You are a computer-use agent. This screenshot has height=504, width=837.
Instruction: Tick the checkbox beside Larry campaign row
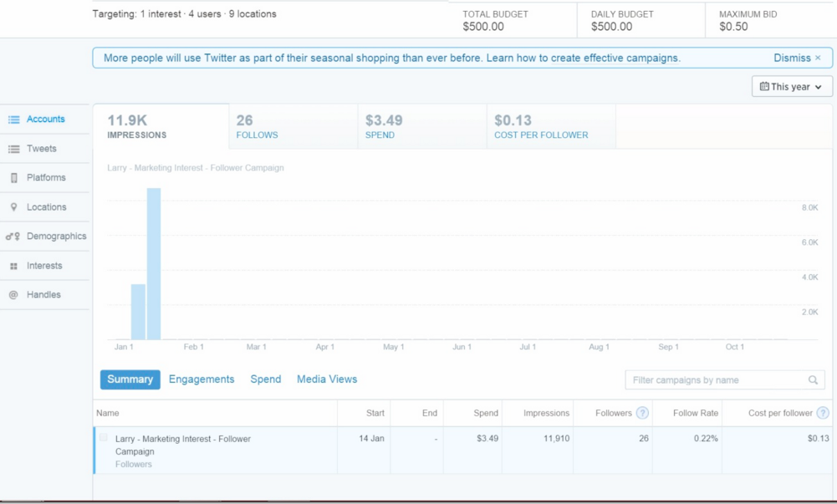pyautogui.click(x=104, y=438)
